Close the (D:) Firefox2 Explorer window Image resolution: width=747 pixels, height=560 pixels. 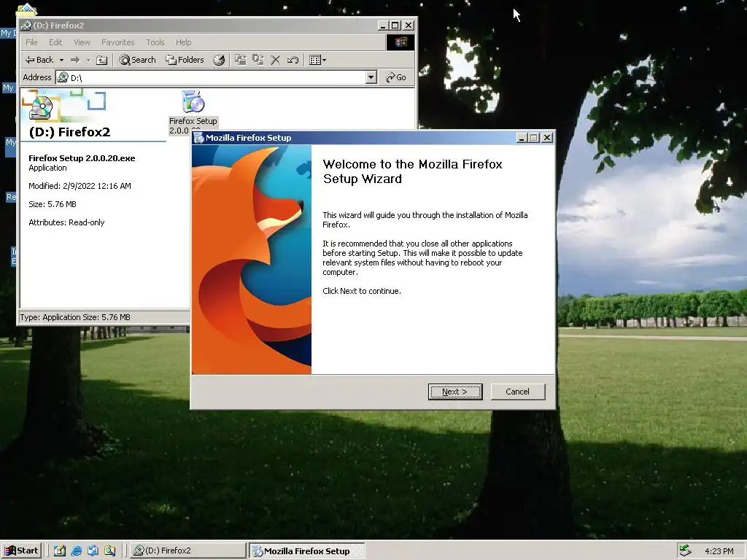[x=409, y=26]
